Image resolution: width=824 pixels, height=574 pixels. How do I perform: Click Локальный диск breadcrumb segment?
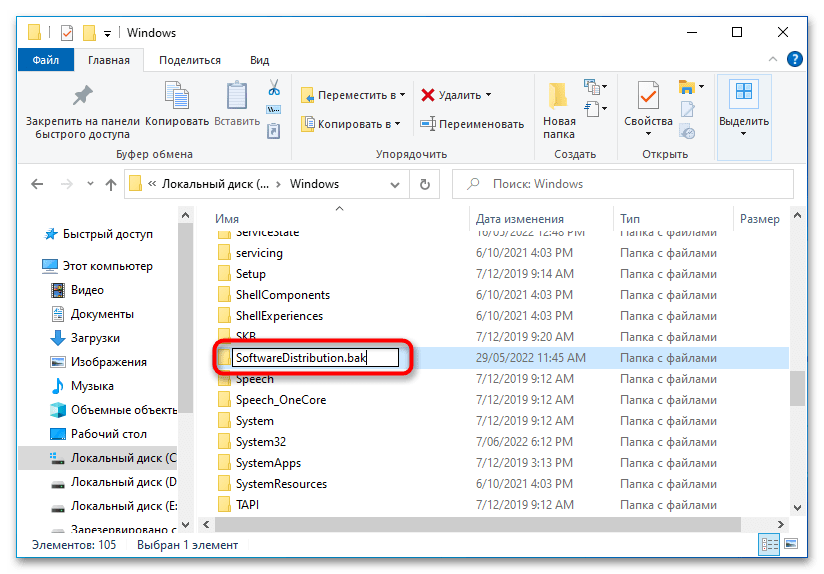(215, 184)
